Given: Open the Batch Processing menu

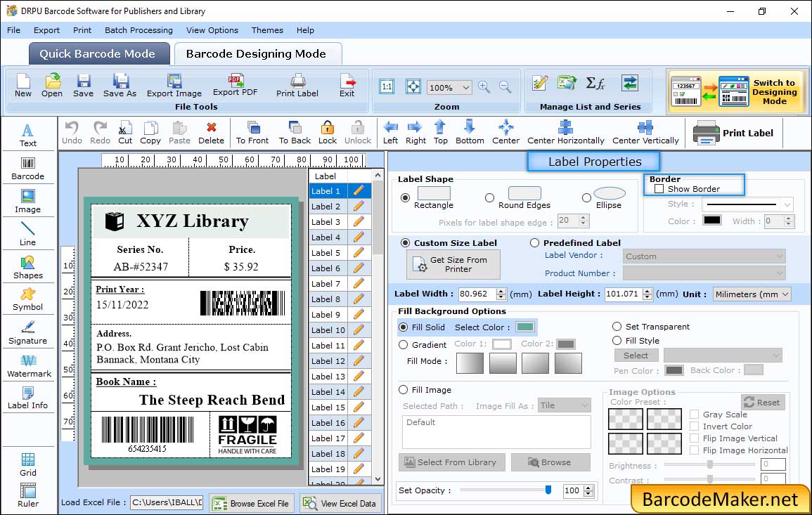Looking at the screenshot, I should 138,30.
